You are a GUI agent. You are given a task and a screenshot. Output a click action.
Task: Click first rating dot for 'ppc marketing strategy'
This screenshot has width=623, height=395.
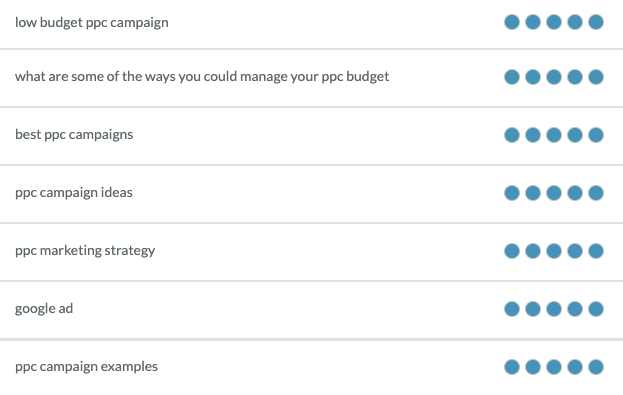click(512, 251)
